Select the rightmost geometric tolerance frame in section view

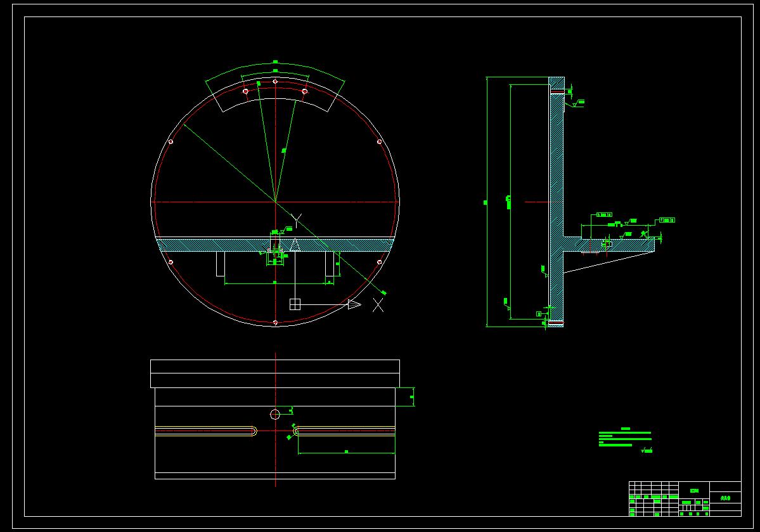coord(667,220)
